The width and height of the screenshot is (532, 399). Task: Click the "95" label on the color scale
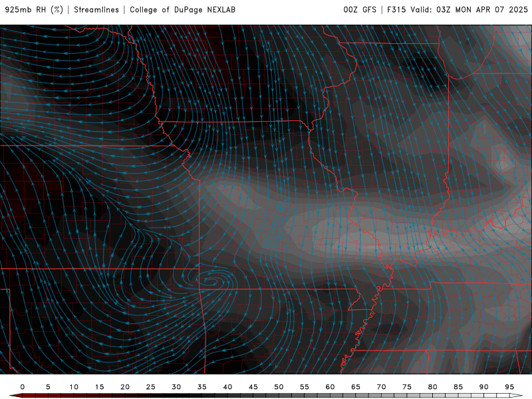pos(509,387)
